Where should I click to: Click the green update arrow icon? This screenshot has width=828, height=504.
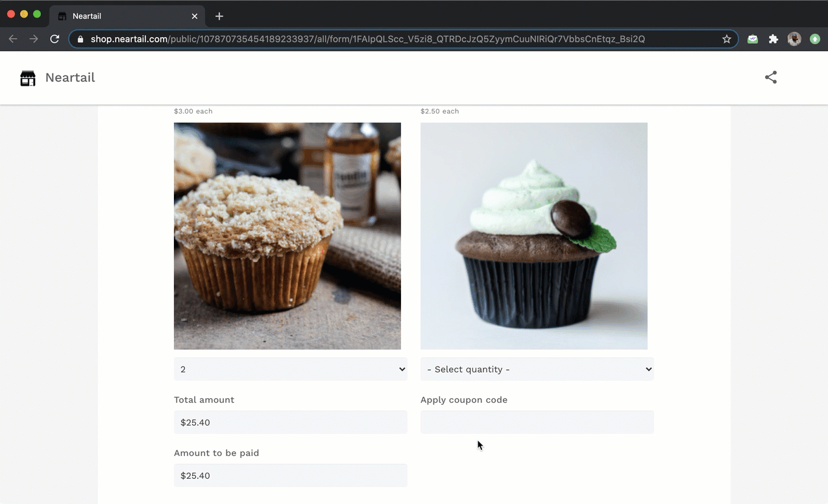click(815, 39)
